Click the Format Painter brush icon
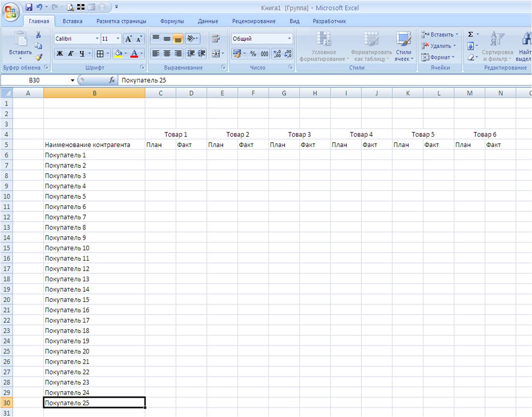The image size is (532, 417). tap(39, 57)
